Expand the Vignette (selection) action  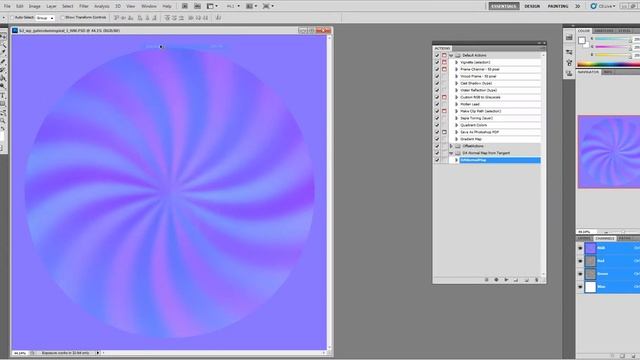pos(456,62)
